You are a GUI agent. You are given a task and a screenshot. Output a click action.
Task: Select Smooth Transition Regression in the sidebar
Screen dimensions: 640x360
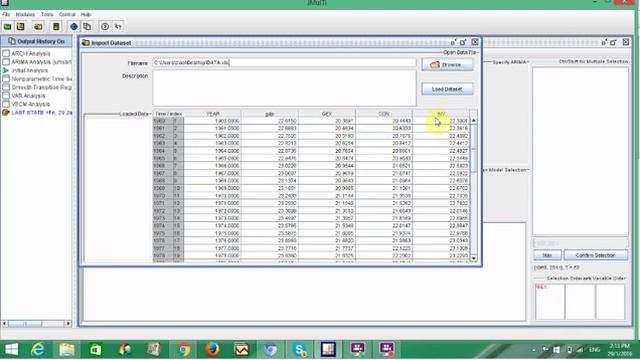(41, 87)
